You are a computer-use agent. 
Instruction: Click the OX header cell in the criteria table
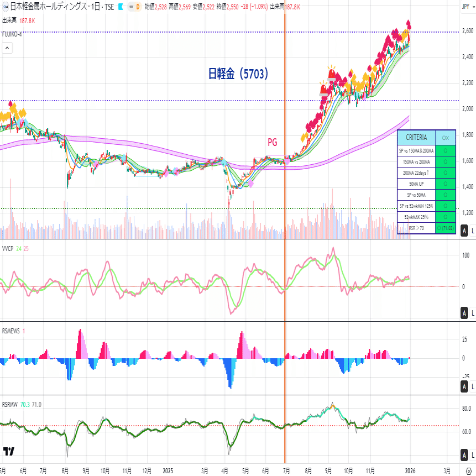pos(446,138)
